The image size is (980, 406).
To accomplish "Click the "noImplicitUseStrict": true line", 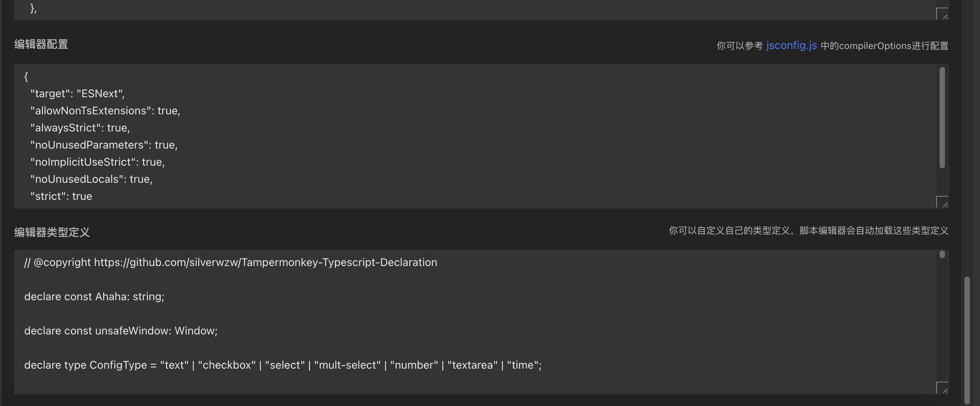I will pyautogui.click(x=98, y=162).
